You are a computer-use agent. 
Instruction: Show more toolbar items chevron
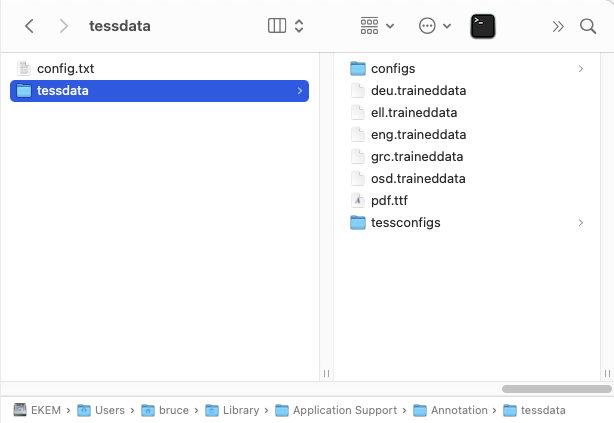coord(558,26)
